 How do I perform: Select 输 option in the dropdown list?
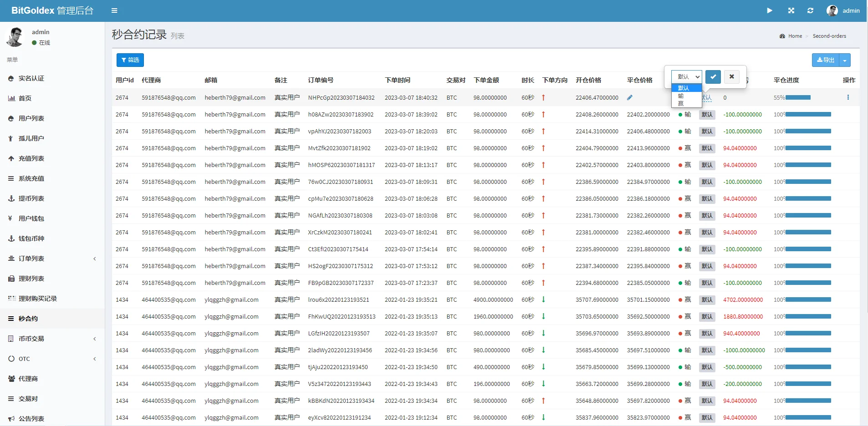pyautogui.click(x=681, y=96)
